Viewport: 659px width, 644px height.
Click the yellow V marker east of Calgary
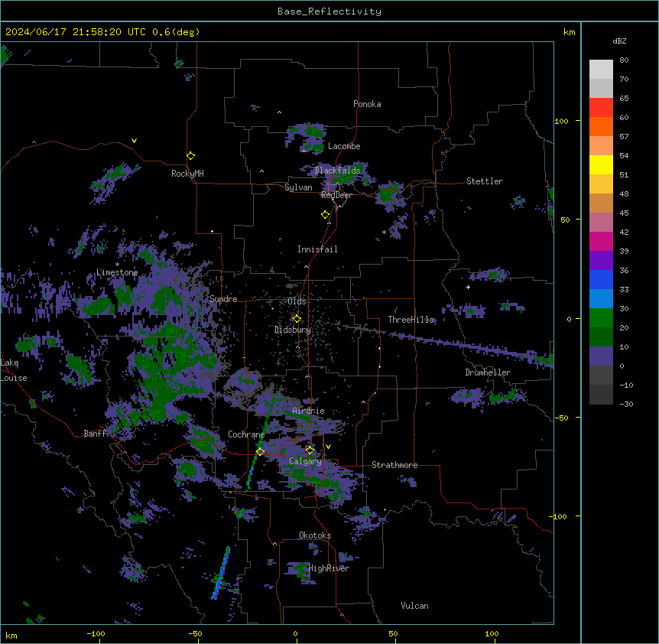pyautogui.click(x=328, y=447)
